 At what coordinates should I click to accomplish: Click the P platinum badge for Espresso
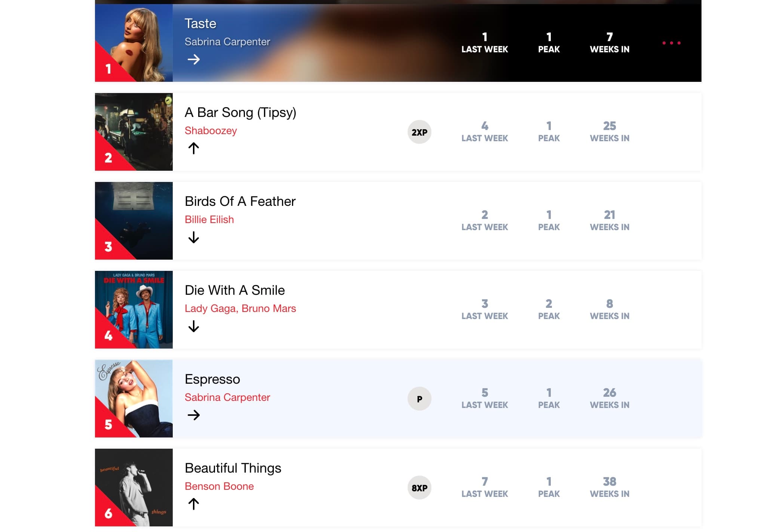pyautogui.click(x=419, y=399)
